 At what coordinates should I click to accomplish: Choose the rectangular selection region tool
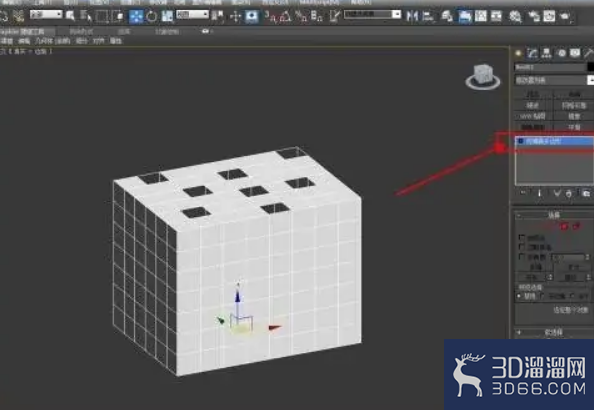click(x=102, y=16)
